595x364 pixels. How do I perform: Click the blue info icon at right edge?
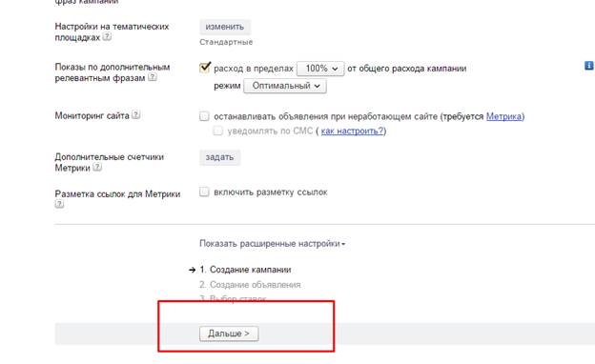(x=589, y=66)
